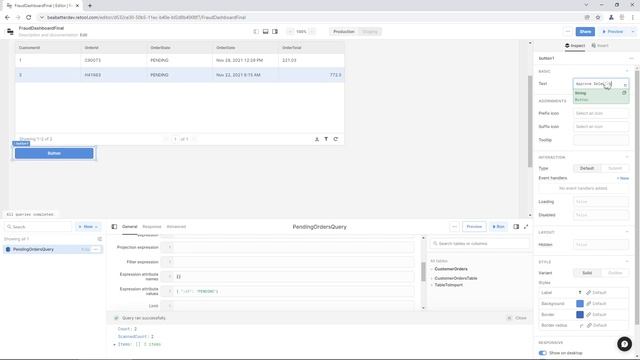
Task: Click the Retool logo home icon
Action: point(10,31)
